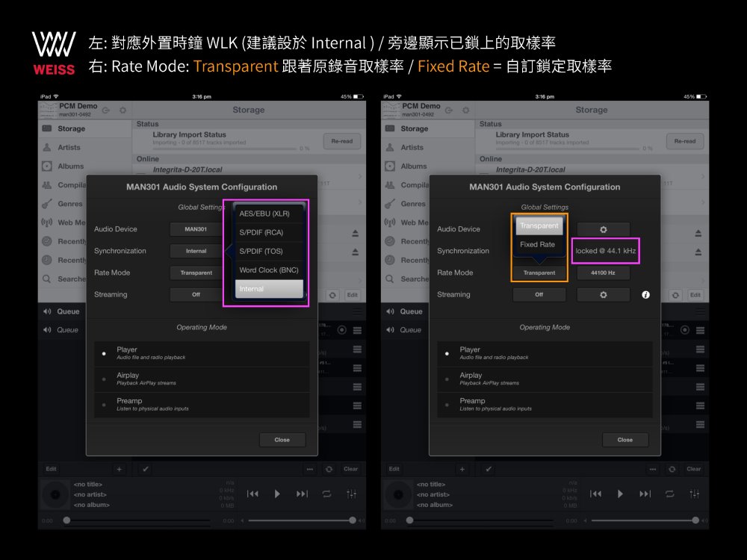This screenshot has width=747, height=560.
Task: Open the MAN301 Audio Device selector
Action: point(196,229)
